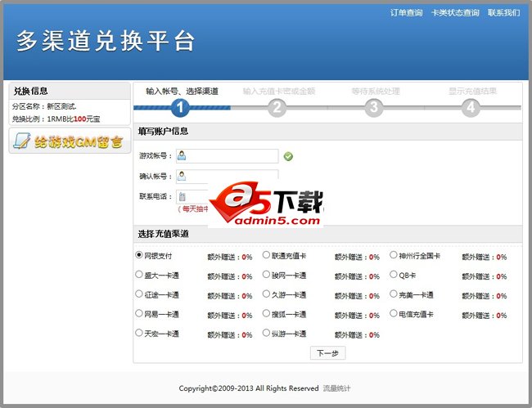Click the 分区名称:新区测试 text
This screenshot has width=532, height=408.
click(44, 106)
